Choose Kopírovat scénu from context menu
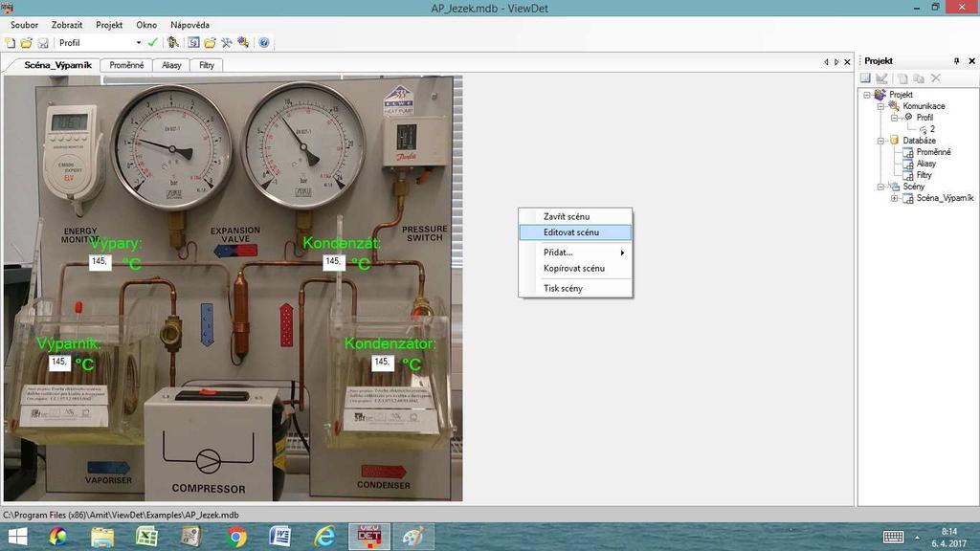The width and height of the screenshot is (980, 551). (575, 268)
